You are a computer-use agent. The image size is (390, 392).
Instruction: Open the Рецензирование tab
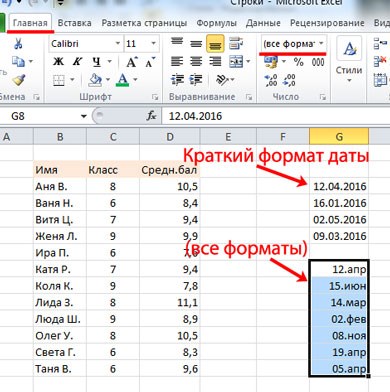click(x=327, y=23)
